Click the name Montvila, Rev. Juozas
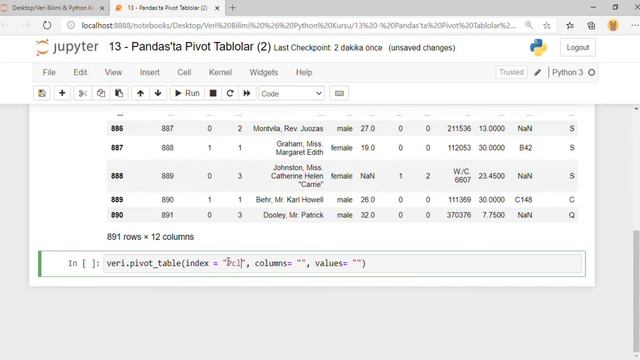The height and width of the screenshot is (360, 640). pos(288,129)
